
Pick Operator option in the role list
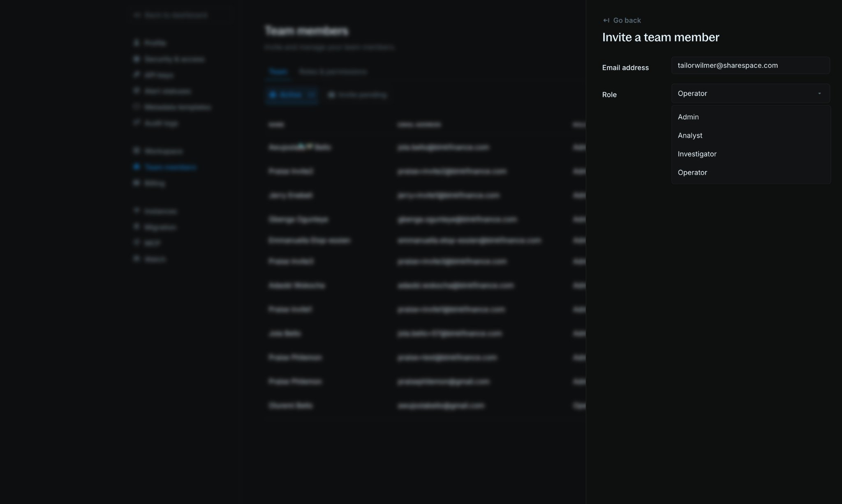pos(751,173)
